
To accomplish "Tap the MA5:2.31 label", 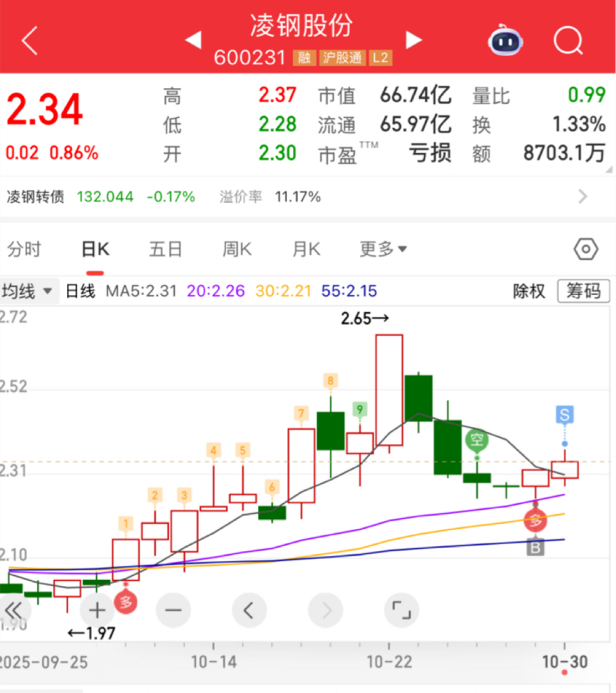I will [141, 291].
